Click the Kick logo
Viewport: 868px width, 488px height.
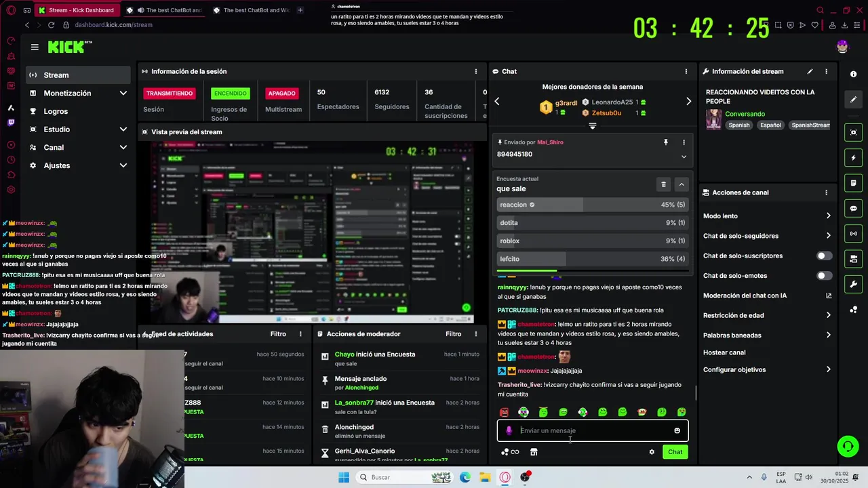[69, 47]
